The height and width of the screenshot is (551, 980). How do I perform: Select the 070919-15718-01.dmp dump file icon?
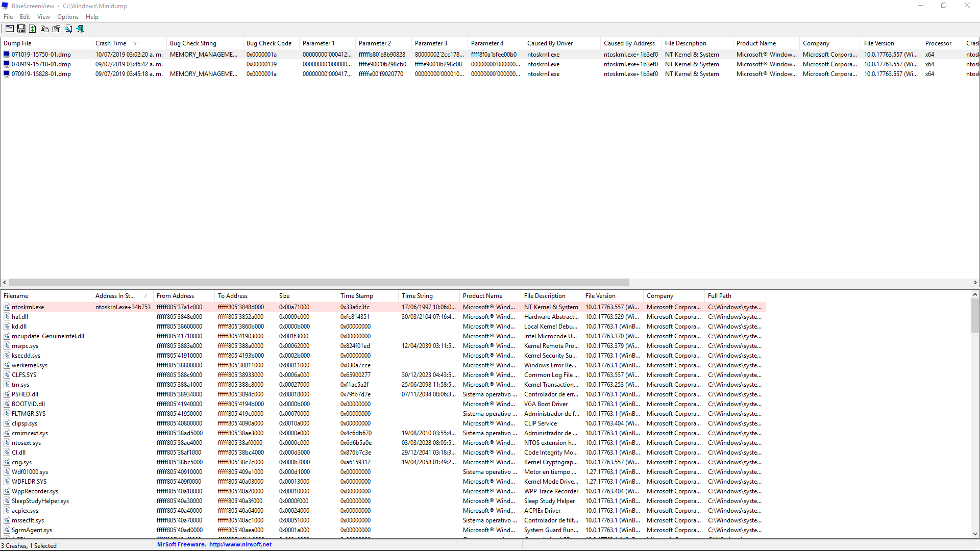[x=7, y=64]
